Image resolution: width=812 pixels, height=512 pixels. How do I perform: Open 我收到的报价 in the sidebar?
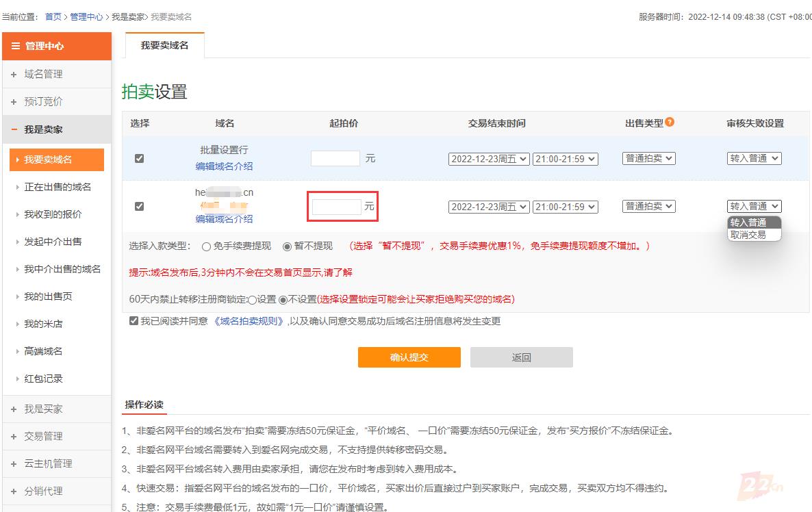point(53,214)
